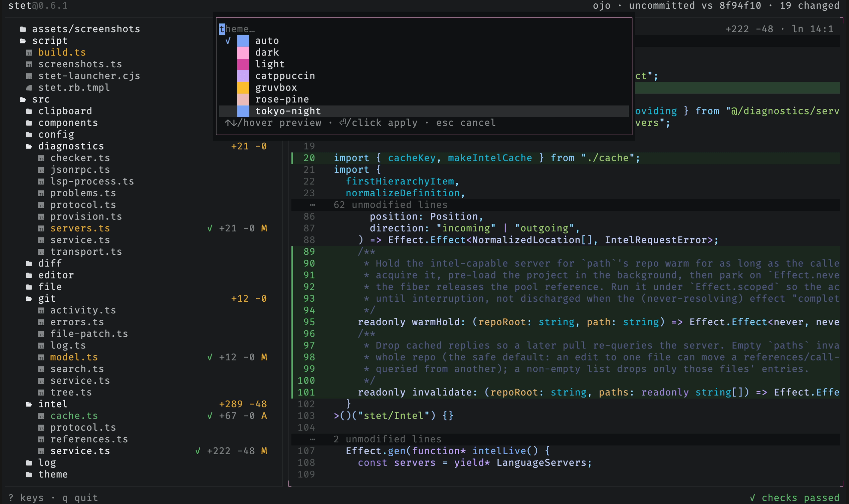Click the screenshots.ts file icon

click(x=29, y=65)
